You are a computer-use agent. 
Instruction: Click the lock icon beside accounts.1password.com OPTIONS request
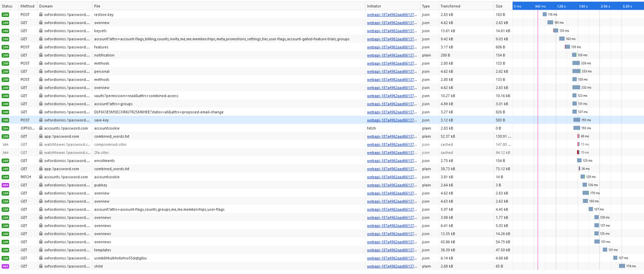coord(41,128)
